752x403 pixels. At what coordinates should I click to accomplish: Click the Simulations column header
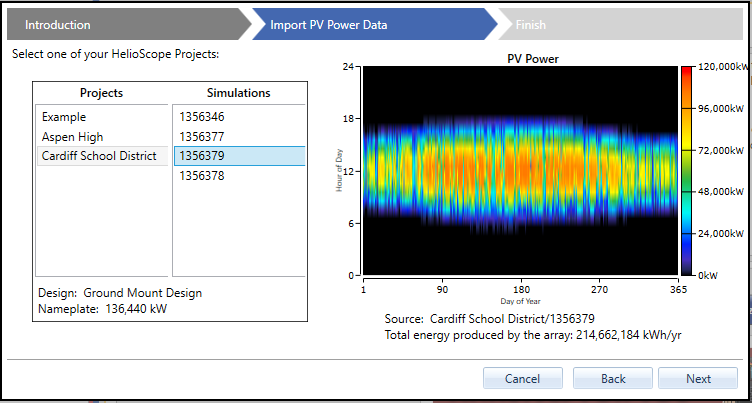point(238,93)
